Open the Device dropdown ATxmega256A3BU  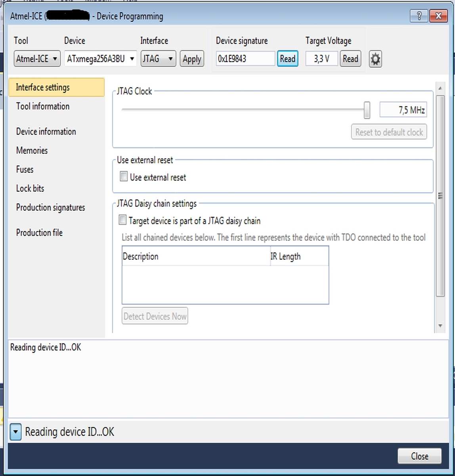tap(100, 59)
